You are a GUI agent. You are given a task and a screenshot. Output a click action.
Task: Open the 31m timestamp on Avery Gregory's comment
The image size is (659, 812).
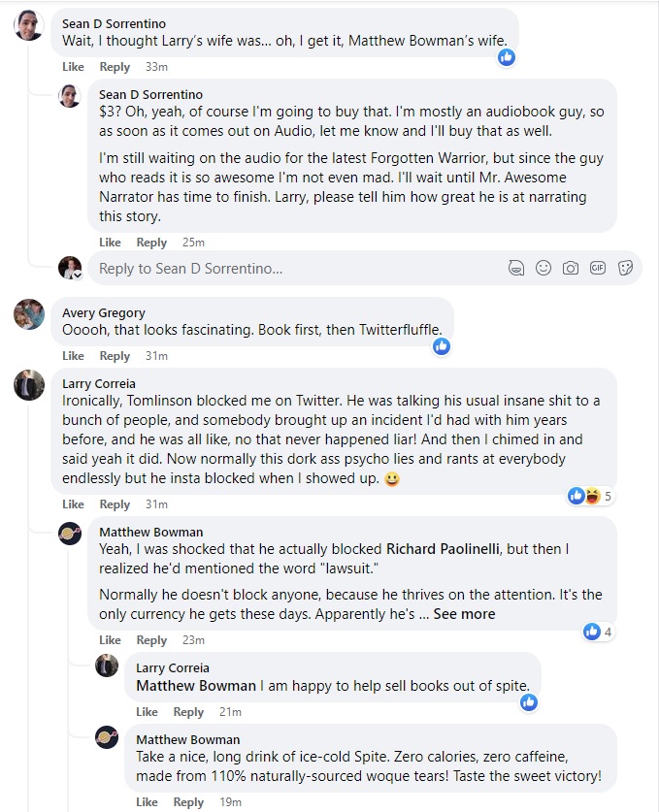point(155,356)
